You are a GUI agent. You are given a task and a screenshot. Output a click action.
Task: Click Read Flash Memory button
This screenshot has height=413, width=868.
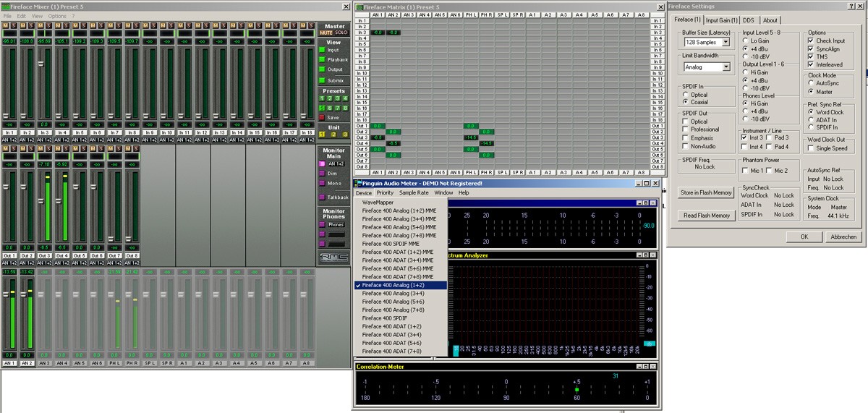click(x=706, y=216)
